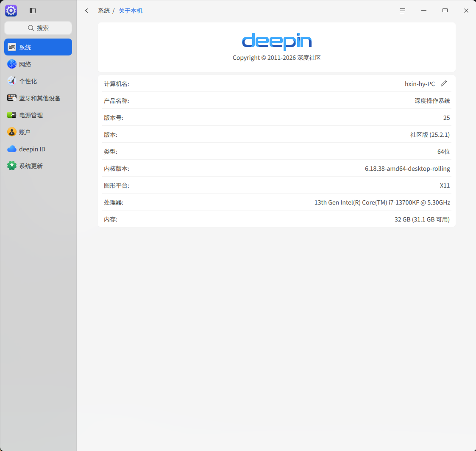Click the search magnifier icon
The width and height of the screenshot is (476, 451).
pos(31,28)
